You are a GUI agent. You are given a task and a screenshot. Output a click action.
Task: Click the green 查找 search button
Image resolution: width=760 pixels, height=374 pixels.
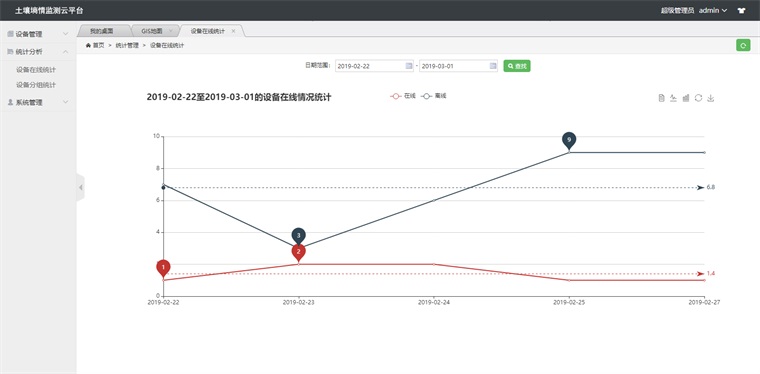click(517, 66)
